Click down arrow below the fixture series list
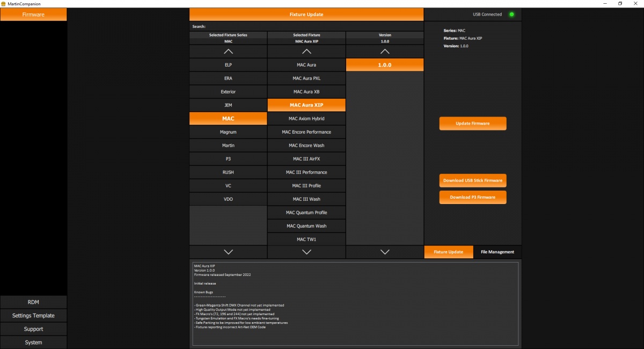This screenshot has height=349, width=644. click(x=228, y=252)
